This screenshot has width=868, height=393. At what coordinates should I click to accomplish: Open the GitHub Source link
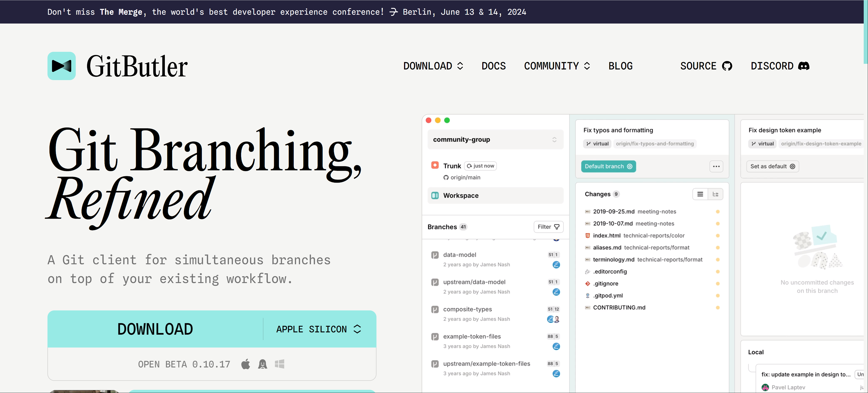tap(706, 66)
